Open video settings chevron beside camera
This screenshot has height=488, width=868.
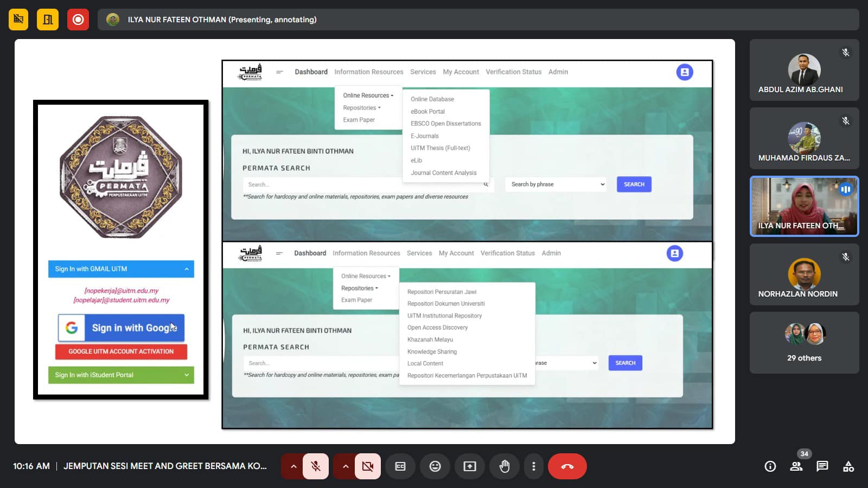pos(345,466)
